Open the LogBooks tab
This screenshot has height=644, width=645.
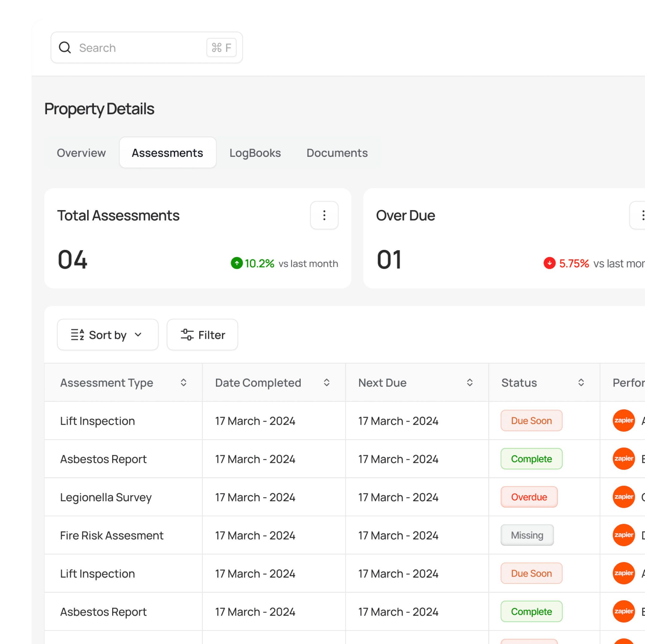coord(255,153)
